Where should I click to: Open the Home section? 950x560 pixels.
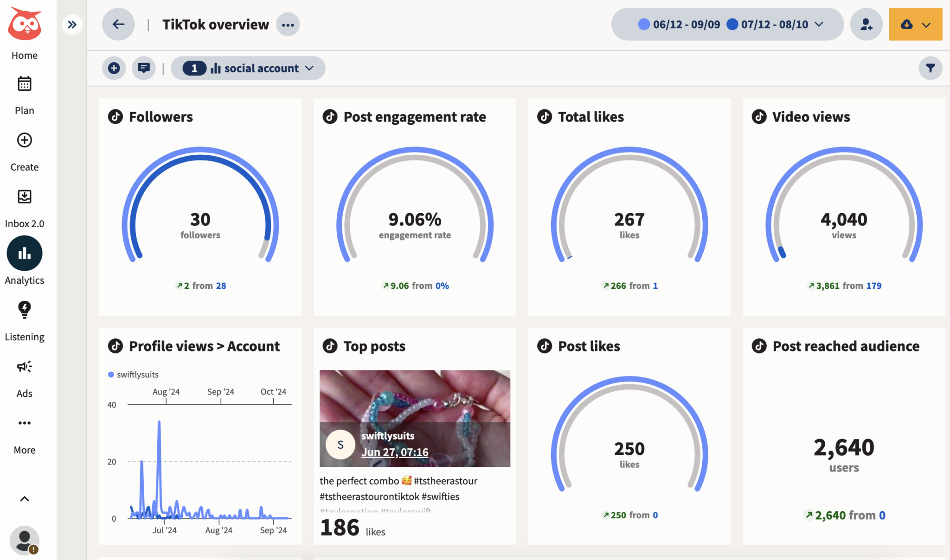[x=25, y=55]
